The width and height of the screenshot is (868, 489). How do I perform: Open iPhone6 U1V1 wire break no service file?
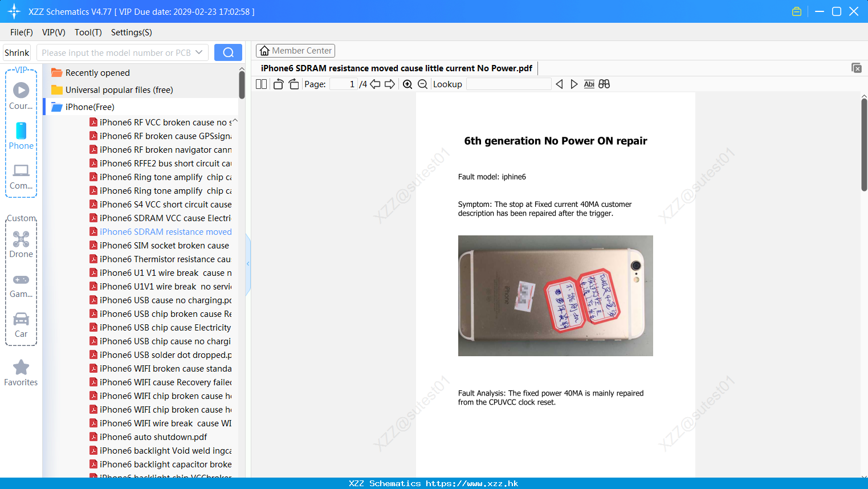click(161, 287)
